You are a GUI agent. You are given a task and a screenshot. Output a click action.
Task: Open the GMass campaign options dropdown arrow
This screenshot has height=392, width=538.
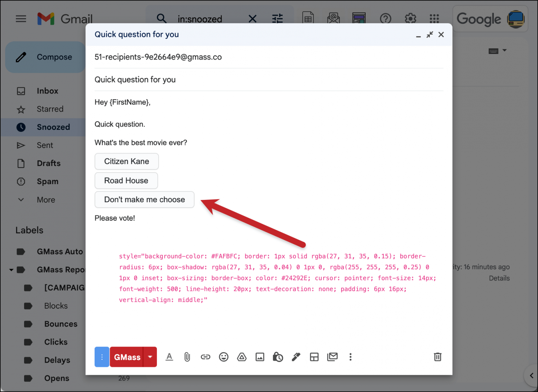coord(150,357)
